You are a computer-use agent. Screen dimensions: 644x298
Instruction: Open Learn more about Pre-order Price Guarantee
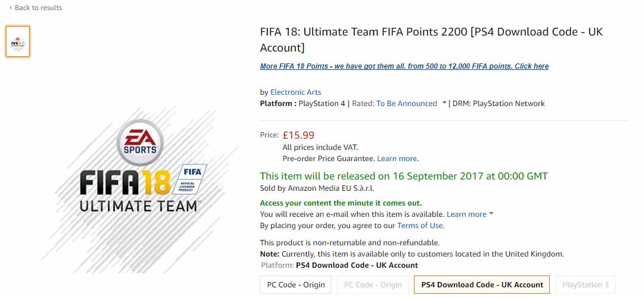pos(397,158)
